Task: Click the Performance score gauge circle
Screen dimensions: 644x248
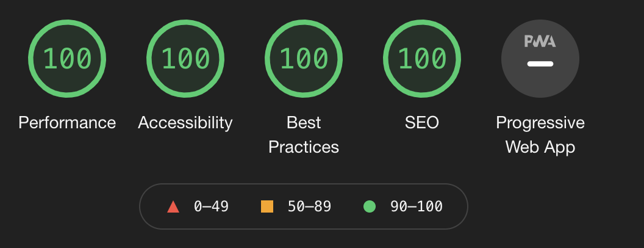Action: [67, 59]
